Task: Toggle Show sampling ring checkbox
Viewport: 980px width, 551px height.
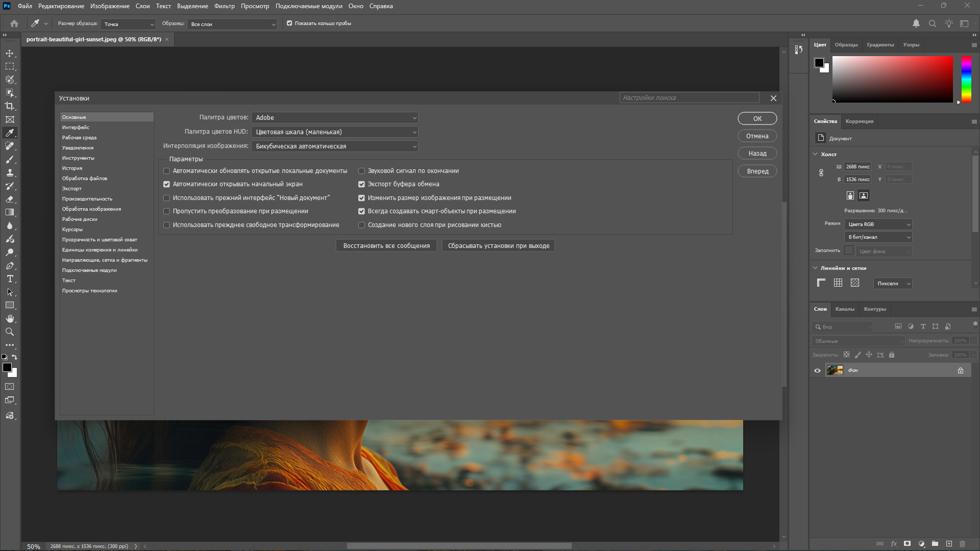Action: coord(289,23)
